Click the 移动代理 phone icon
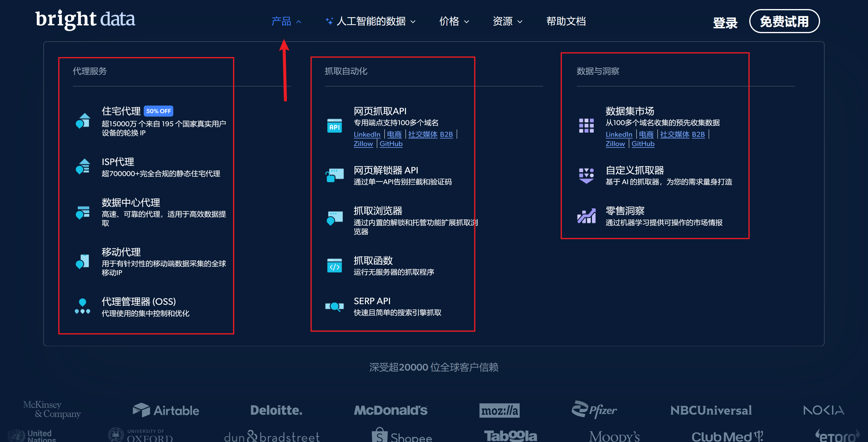This screenshot has width=868, height=442. 83,261
